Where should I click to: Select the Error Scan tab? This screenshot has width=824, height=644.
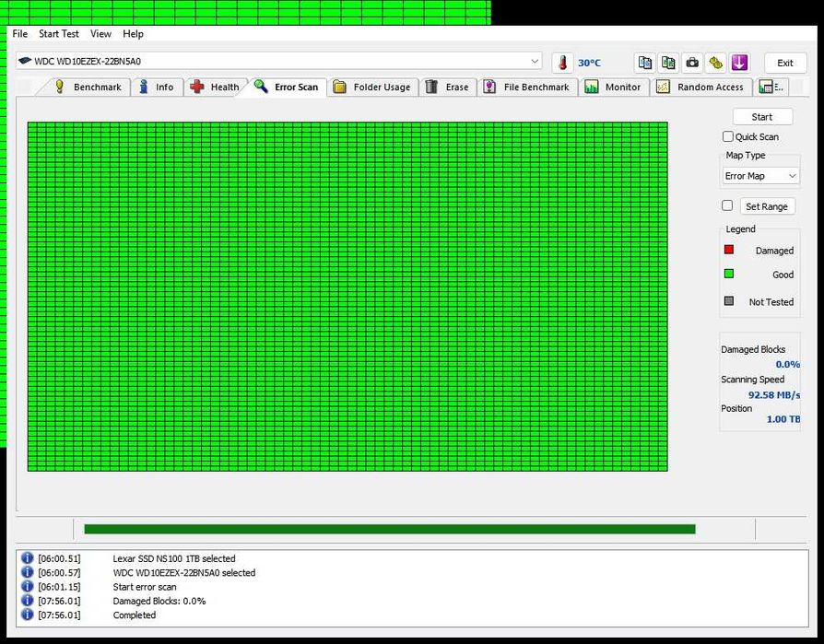(287, 88)
